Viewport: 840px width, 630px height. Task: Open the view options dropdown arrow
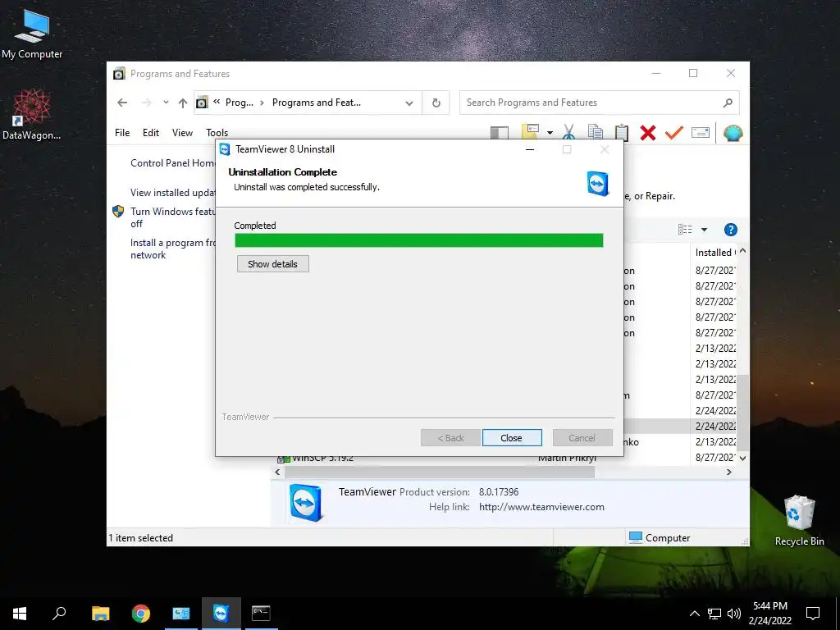point(705,230)
